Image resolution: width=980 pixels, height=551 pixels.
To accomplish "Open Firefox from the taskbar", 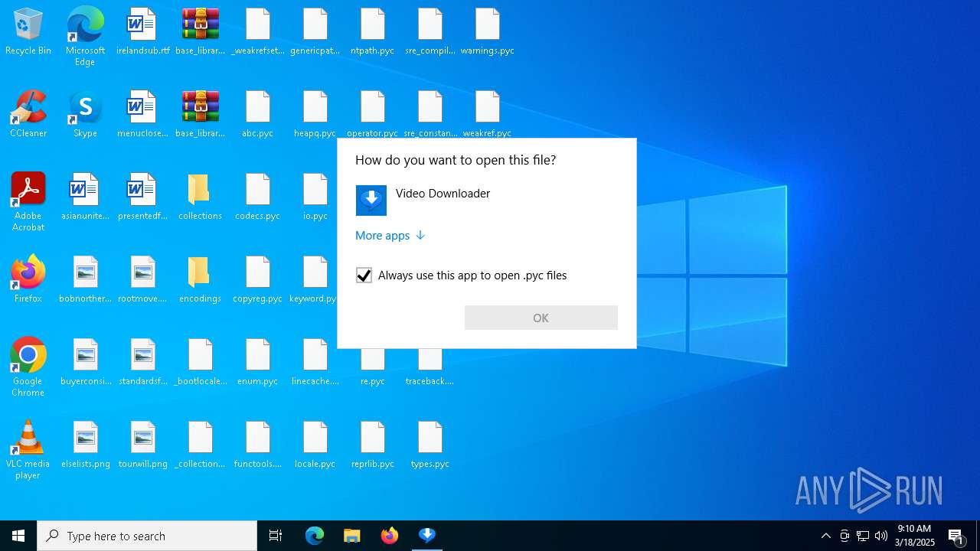I will point(390,536).
